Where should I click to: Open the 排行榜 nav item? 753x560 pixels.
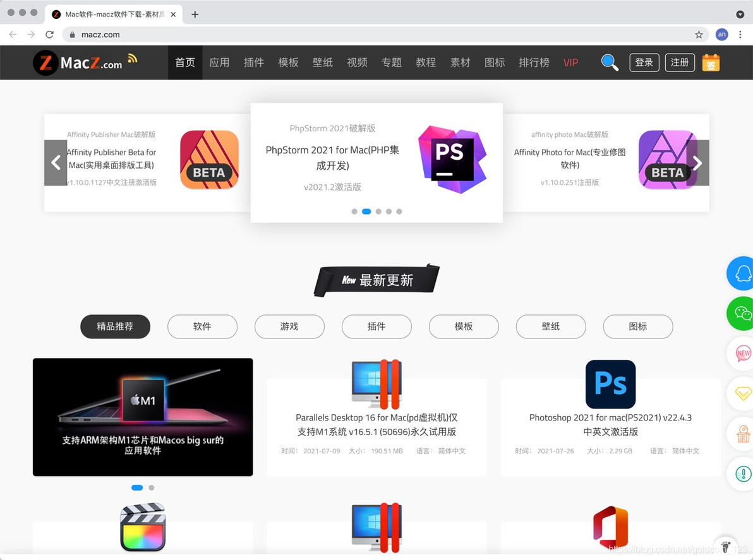(534, 63)
